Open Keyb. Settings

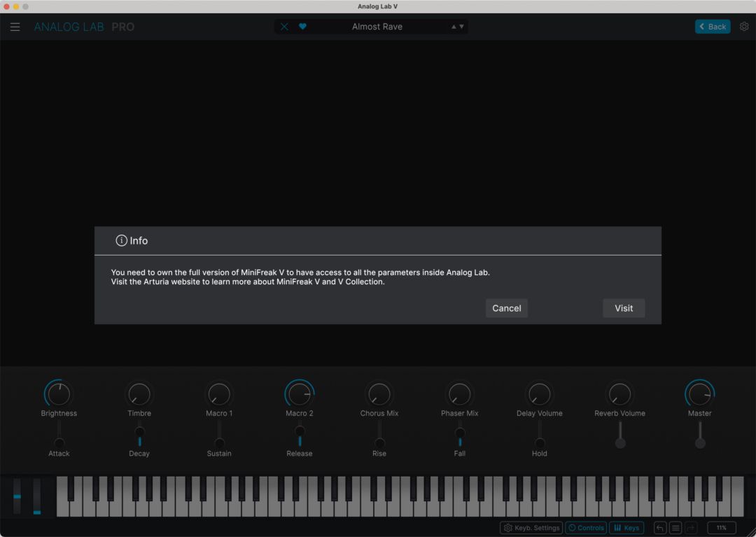click(531, 528)
